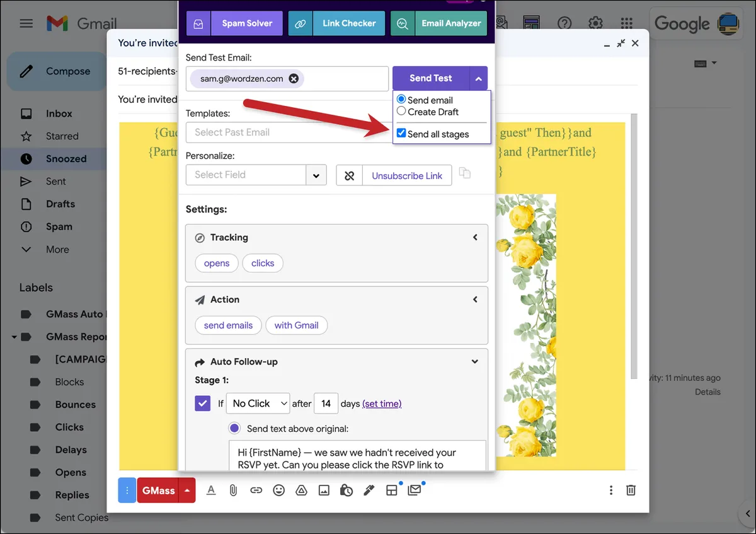Select the Send email radio option
The width and height of the screenshot is (756, 534).
click(x=401, y=100)
